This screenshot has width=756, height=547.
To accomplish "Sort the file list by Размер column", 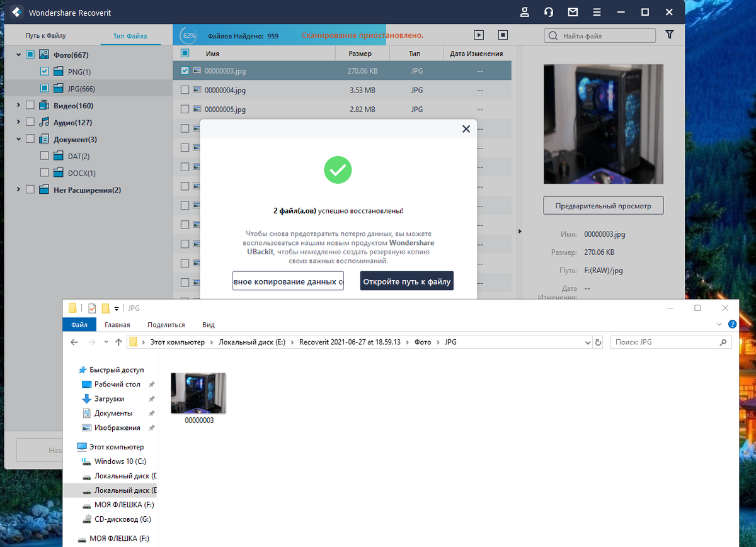I will 360,54.
